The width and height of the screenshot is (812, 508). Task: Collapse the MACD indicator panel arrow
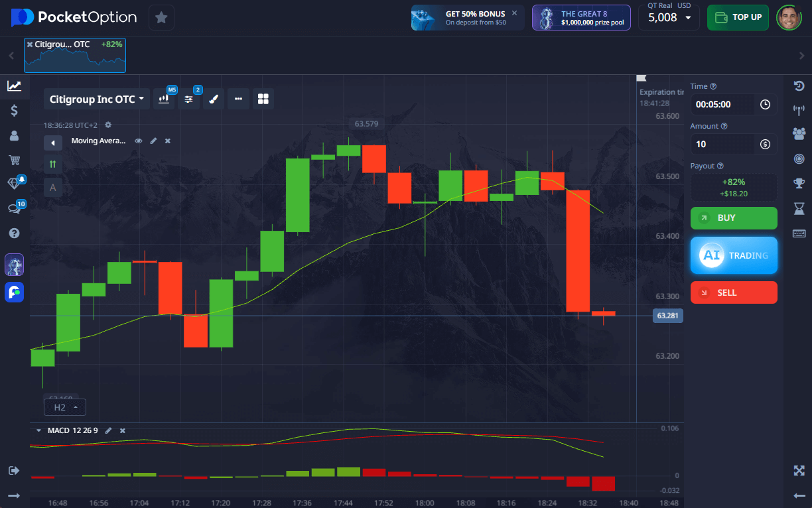click(x=38, y=430)
